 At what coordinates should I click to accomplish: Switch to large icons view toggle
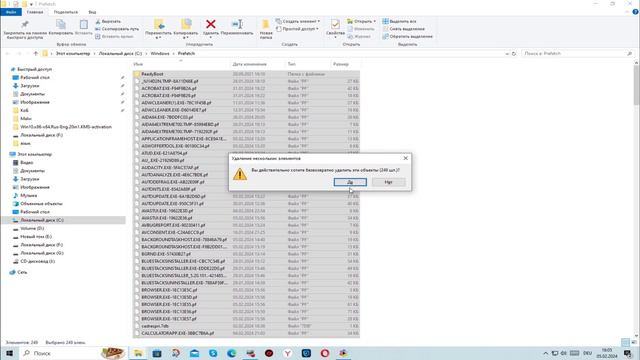click(x=633, y=342)
